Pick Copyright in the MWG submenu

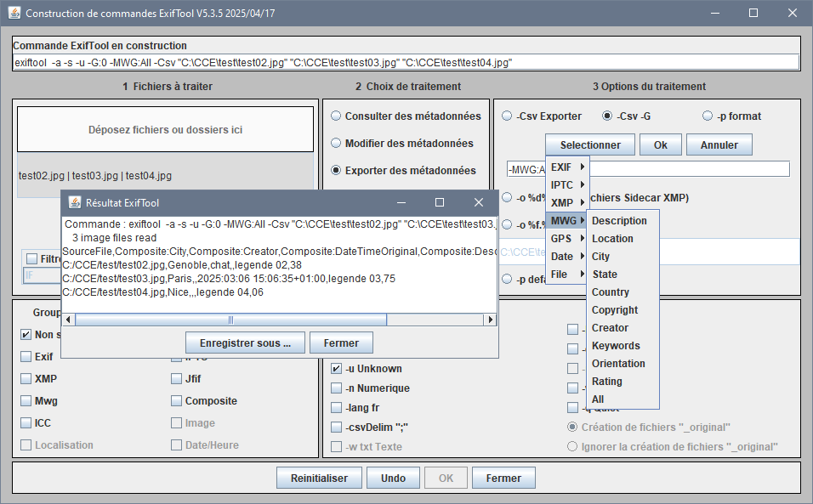[623, 310]
